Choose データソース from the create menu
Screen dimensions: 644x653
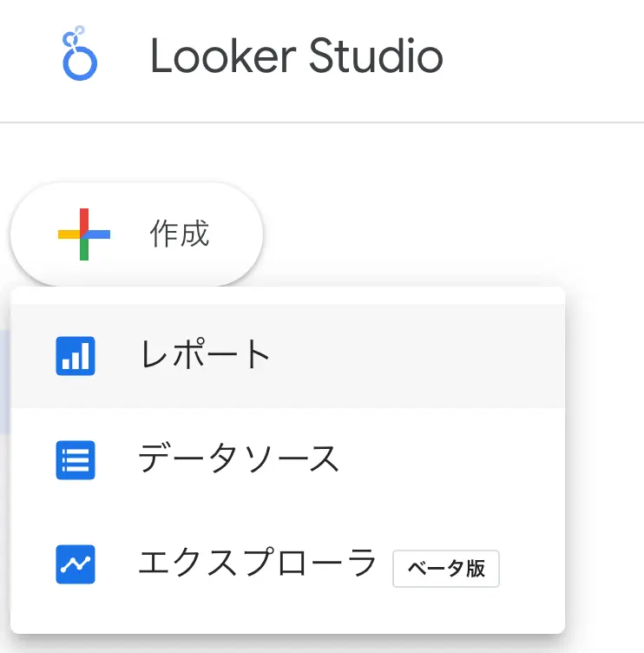pyautogui.click(x=287, y=460)
